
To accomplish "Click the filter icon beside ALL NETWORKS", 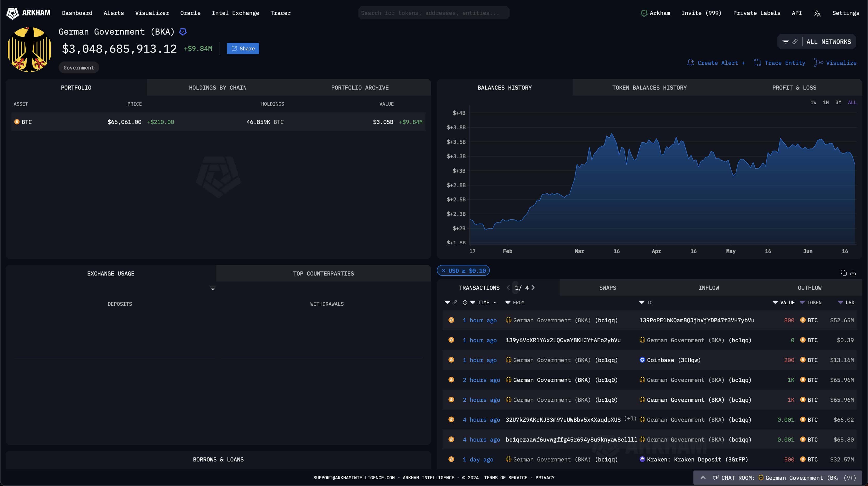I will point(785,42).
